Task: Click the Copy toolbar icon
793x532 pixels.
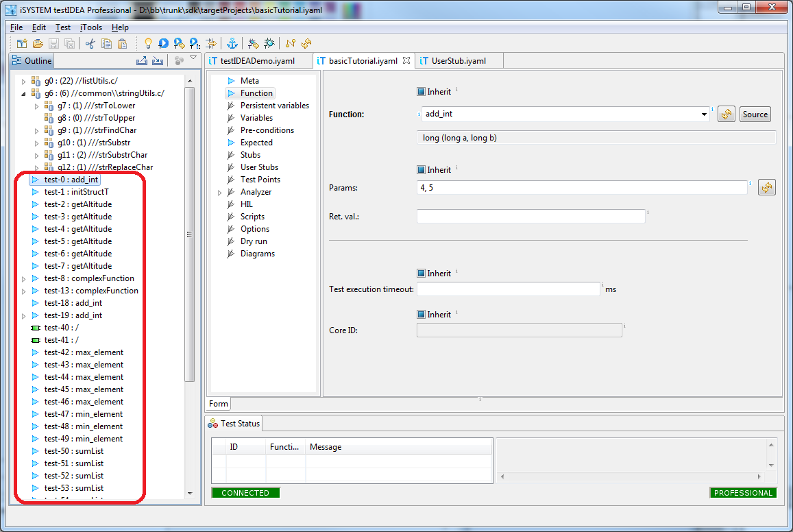Action: [106, 43]
